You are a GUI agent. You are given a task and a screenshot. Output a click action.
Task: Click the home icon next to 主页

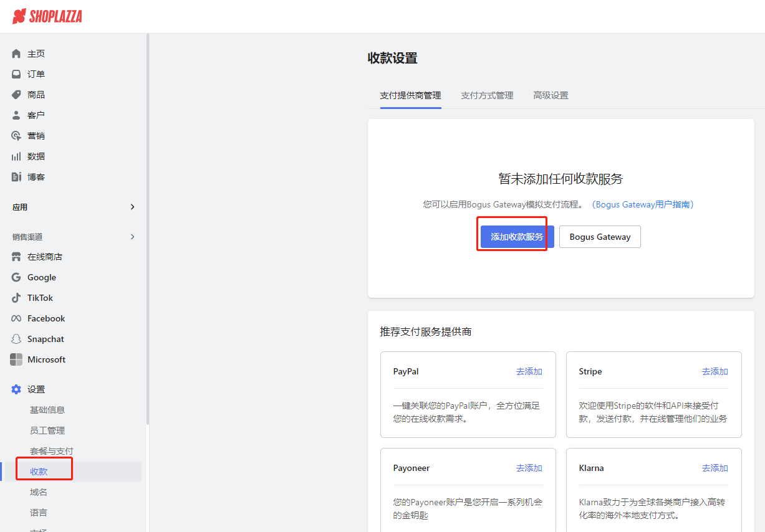click(16, 54)
